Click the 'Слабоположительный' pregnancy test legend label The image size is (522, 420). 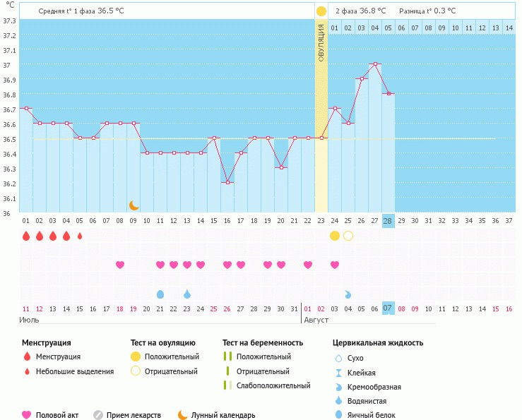273,385
